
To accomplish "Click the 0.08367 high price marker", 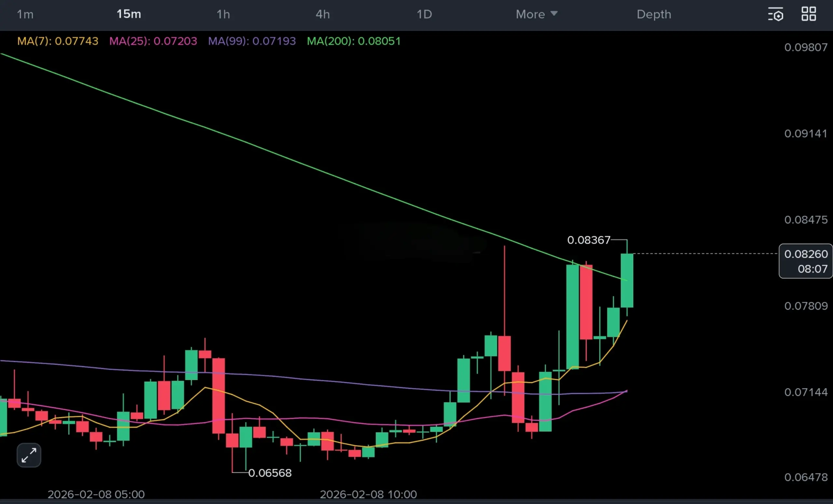I will click(x=589, y=240).
